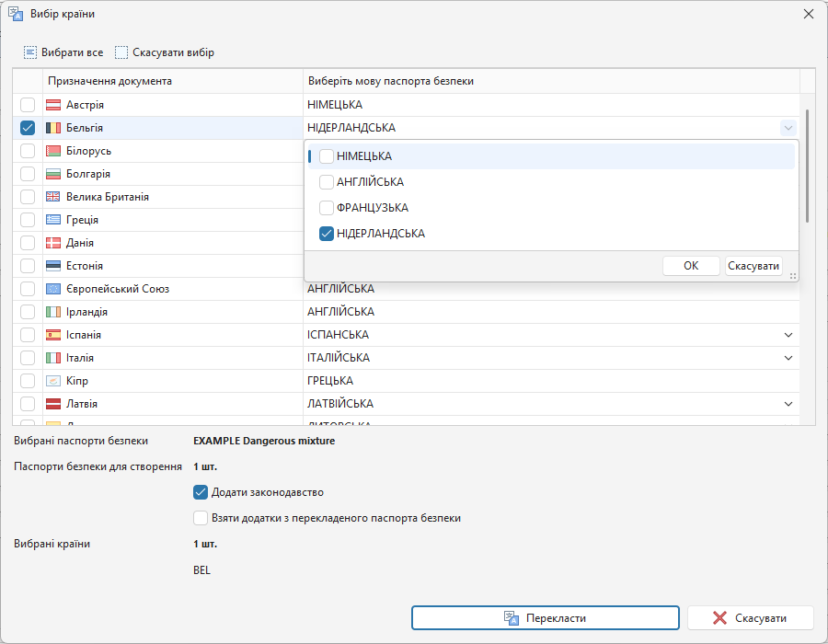Screen dimensions: 828x644
Task: Click the Greece flag icon
Action: 53,220
